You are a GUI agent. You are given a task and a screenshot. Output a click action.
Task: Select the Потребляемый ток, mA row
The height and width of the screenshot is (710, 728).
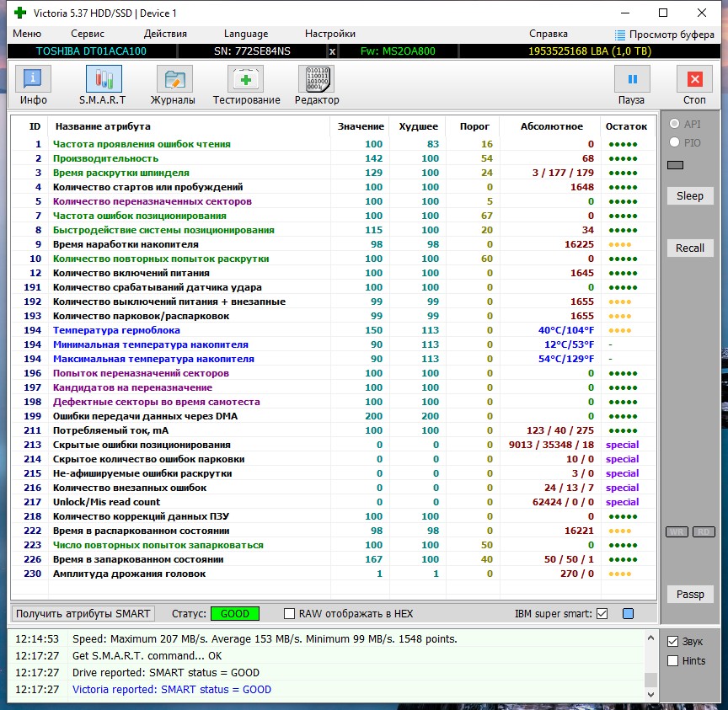click(334, 430)
